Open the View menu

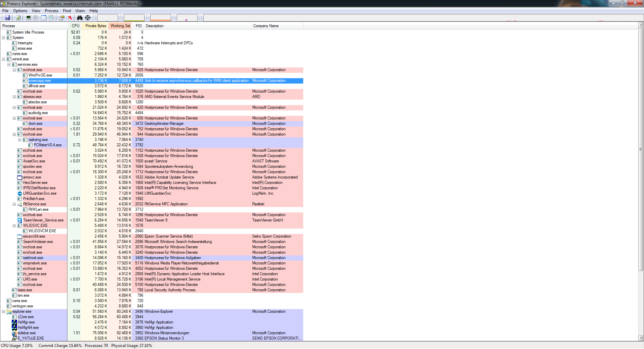click(x=36, y=11)
